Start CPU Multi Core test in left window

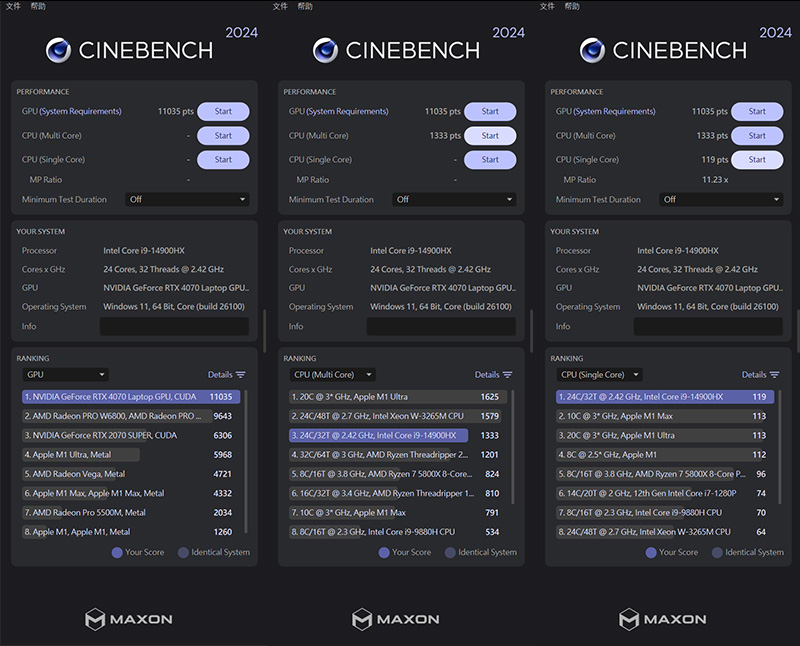pyautogui.click(x=223, y=136)
